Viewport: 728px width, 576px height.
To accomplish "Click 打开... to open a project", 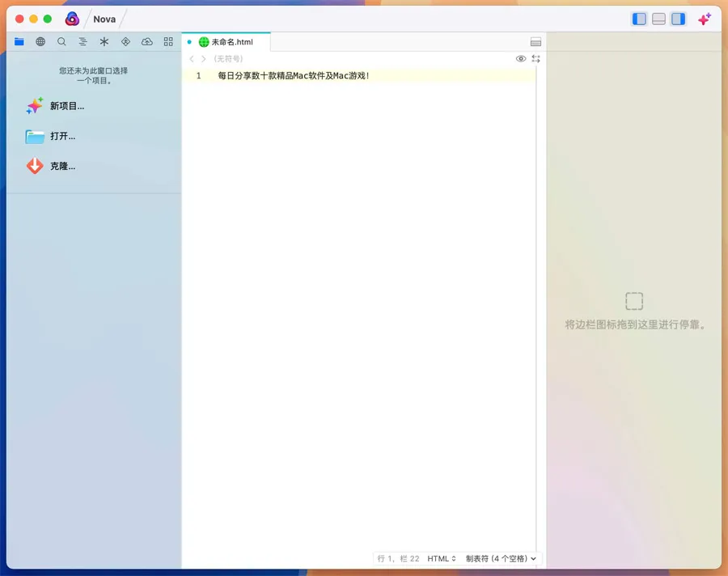I will [x=62, y=136].
